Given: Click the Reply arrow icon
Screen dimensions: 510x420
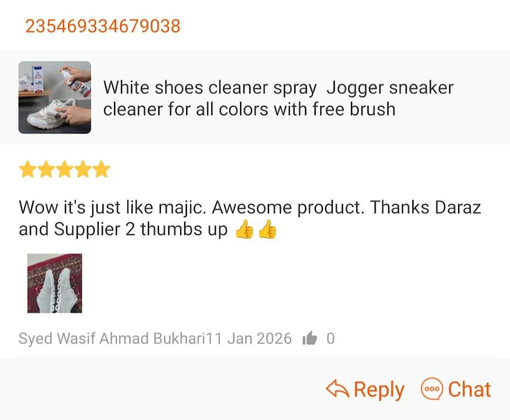Looking at the screenshot, I should pos(338,389).
